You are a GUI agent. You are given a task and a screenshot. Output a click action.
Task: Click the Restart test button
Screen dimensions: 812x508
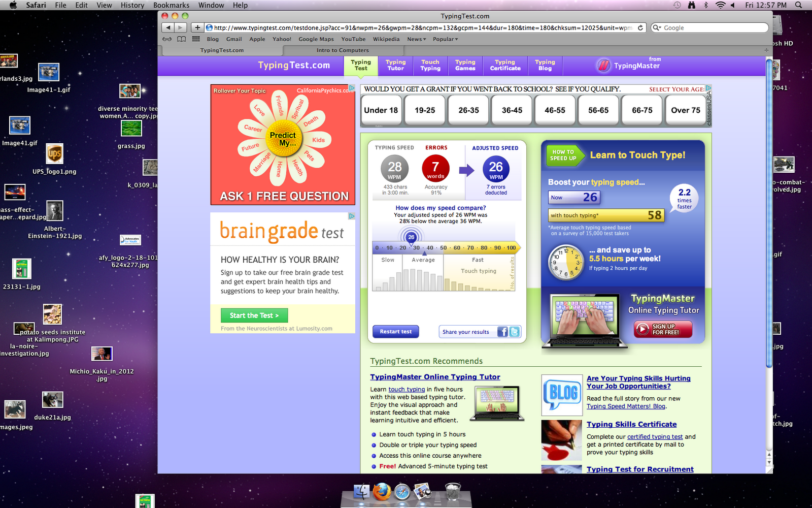[x=396, y=332]
